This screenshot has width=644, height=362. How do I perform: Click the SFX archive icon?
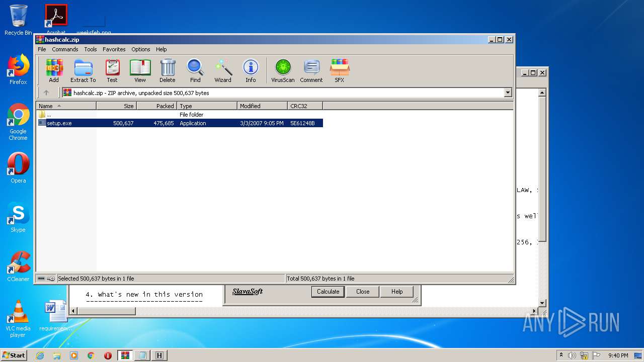[340, 70]
